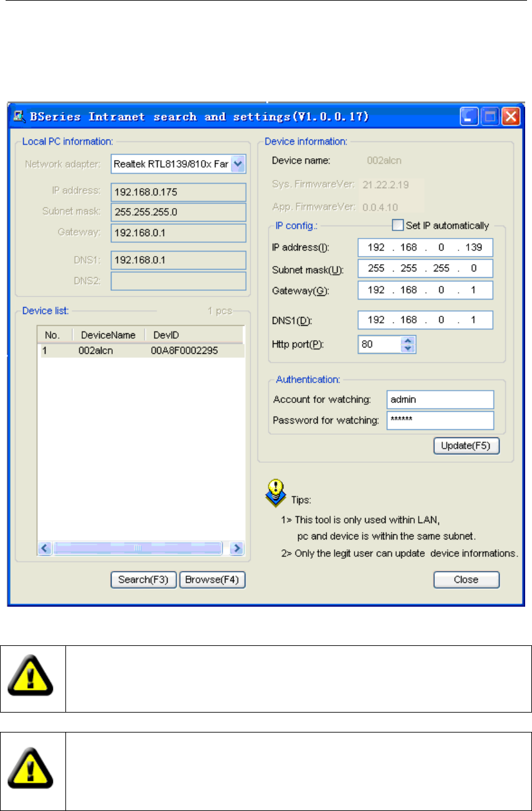The image size is (532, 811).
Task: Click the Password for watching field
Action: pos(440,420)
